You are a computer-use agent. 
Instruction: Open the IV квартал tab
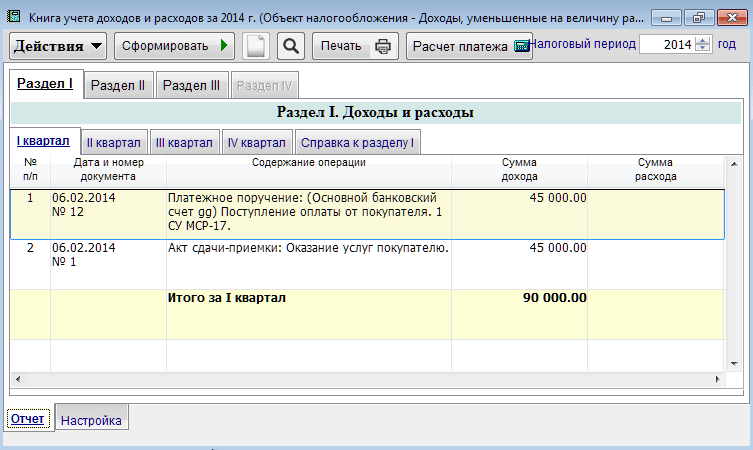pos(256,143)
